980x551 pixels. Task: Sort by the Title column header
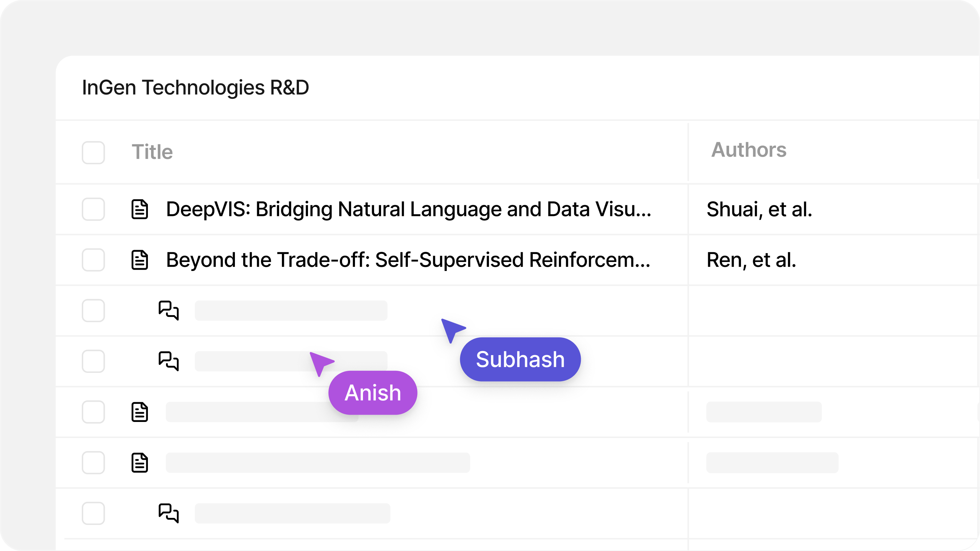click(152, 152)
